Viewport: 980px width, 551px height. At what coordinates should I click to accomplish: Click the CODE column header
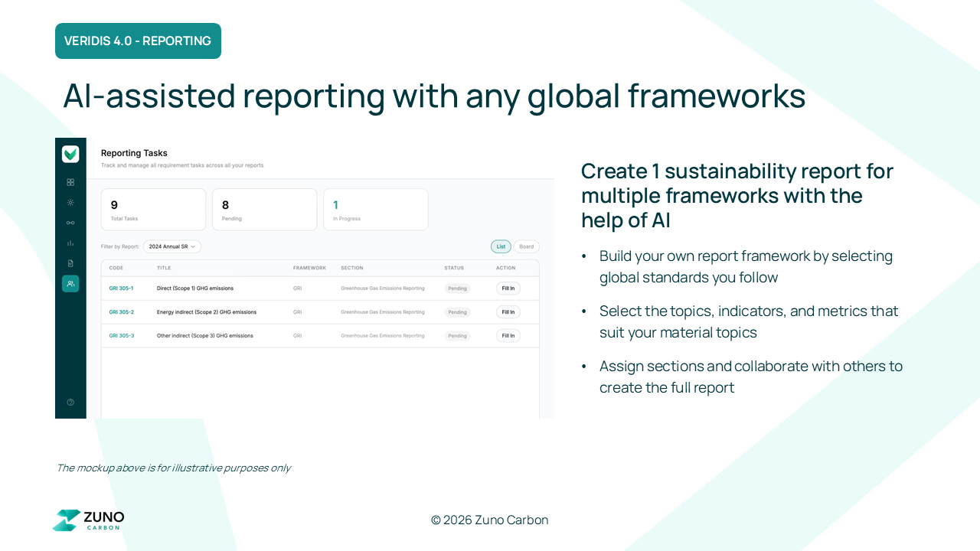(116, 268)
